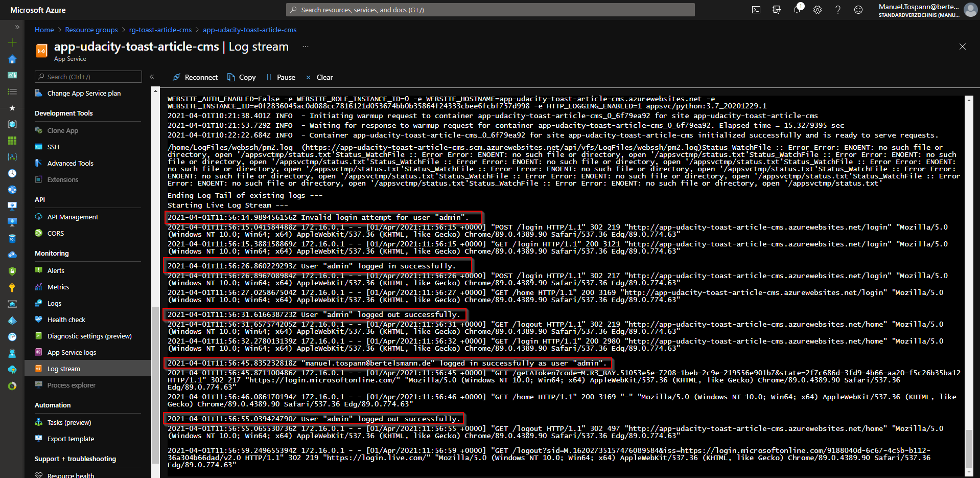This screenshot has height=478, width=980.
Task: Click the Search (Ctrl+/) menu field
Action: 88,77
